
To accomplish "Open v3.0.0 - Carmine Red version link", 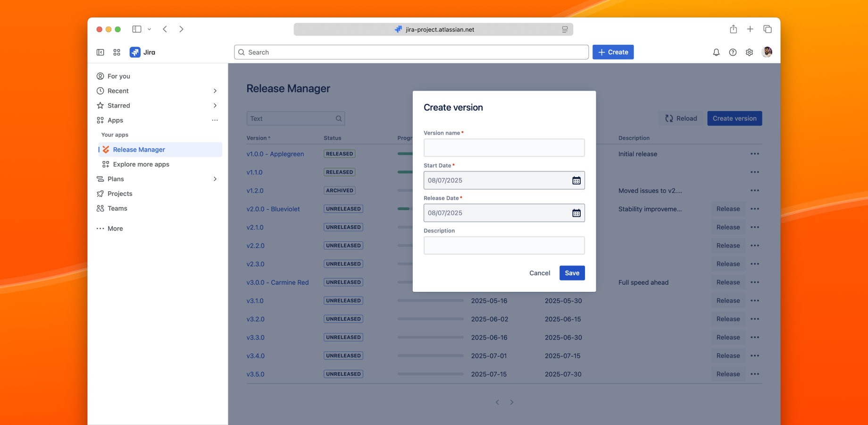I will click(277, 282).
